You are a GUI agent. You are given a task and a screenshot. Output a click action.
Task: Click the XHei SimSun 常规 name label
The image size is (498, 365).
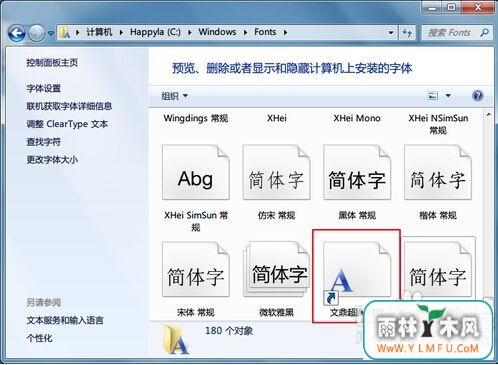click(196, 221)
